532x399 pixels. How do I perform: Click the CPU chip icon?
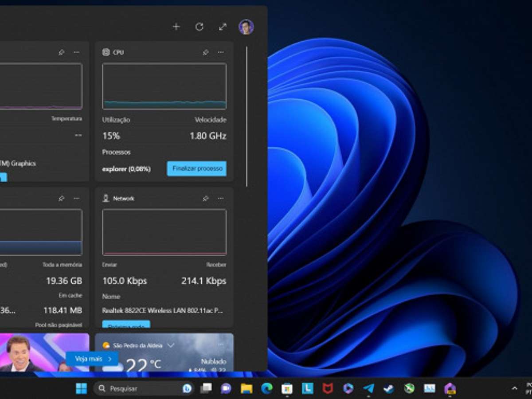coord(106,52)
